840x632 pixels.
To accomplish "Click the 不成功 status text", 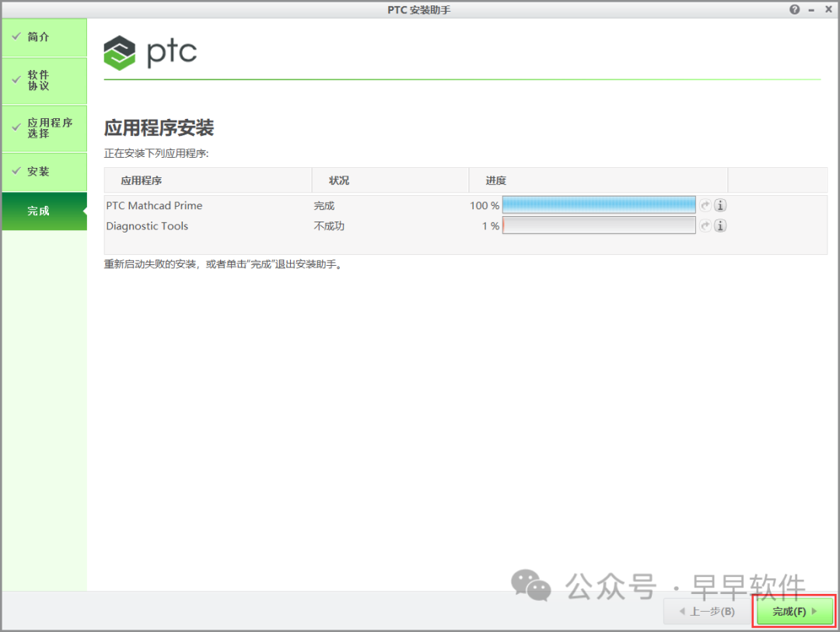I will coord(329,226).
